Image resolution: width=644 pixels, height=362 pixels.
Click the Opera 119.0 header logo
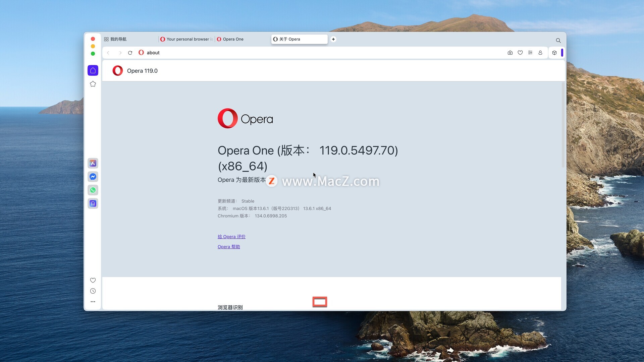click(117, 71)
